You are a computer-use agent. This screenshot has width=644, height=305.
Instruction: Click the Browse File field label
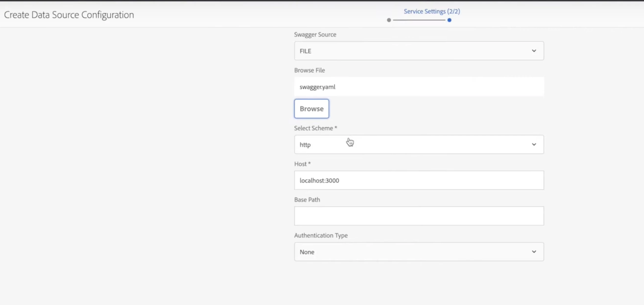click(x=309, y=70)
